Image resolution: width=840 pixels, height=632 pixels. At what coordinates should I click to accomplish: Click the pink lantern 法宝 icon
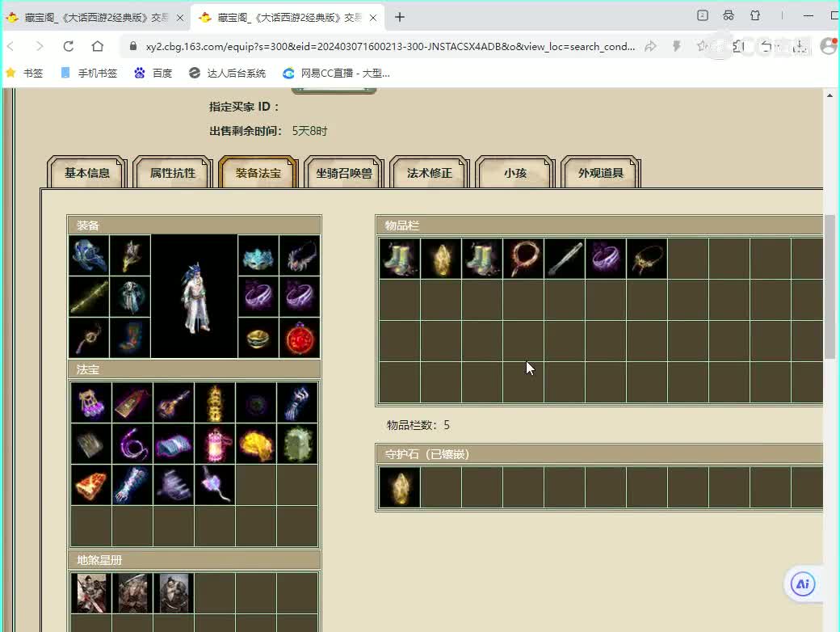(x=215, y=444)
